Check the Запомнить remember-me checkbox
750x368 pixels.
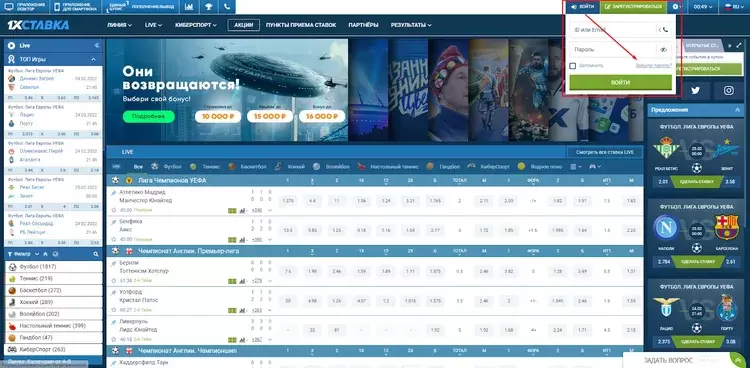click(573, 66)
